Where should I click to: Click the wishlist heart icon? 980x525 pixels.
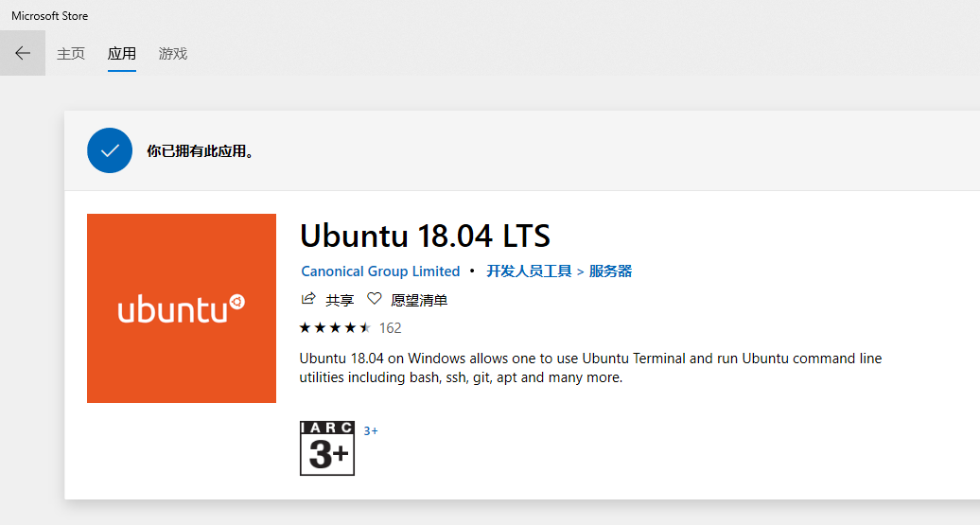(x=375, y=299)
